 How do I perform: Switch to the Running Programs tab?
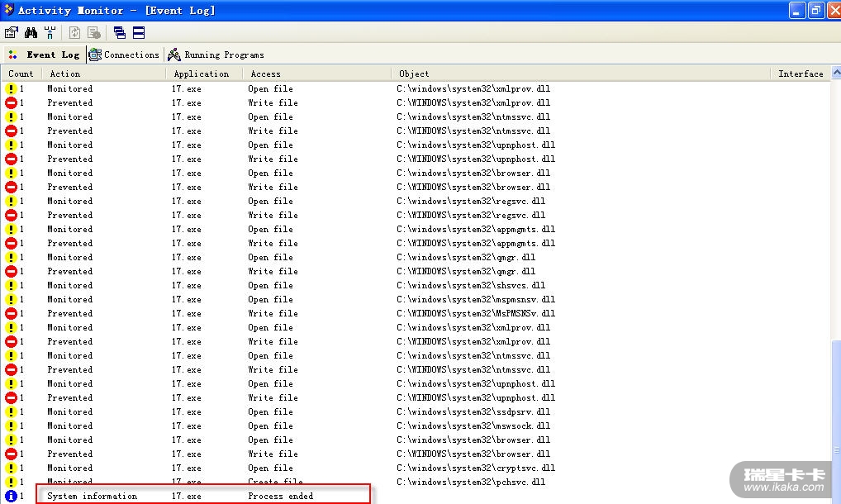pyautogui.click(x=216, y=55)
